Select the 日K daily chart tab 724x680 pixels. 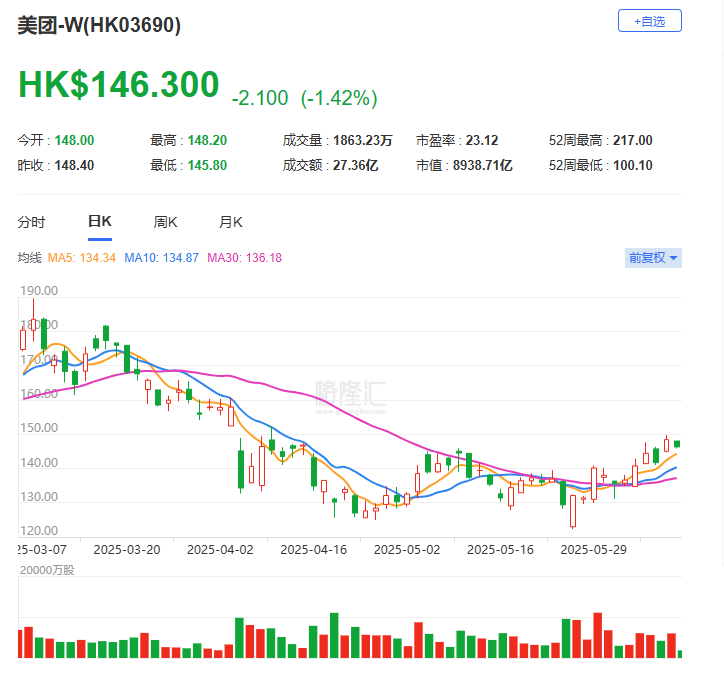click(x=100, y=222)
